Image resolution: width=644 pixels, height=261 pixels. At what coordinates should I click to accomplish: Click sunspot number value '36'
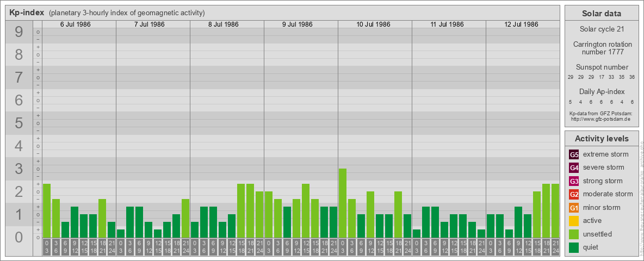[632, 77]
